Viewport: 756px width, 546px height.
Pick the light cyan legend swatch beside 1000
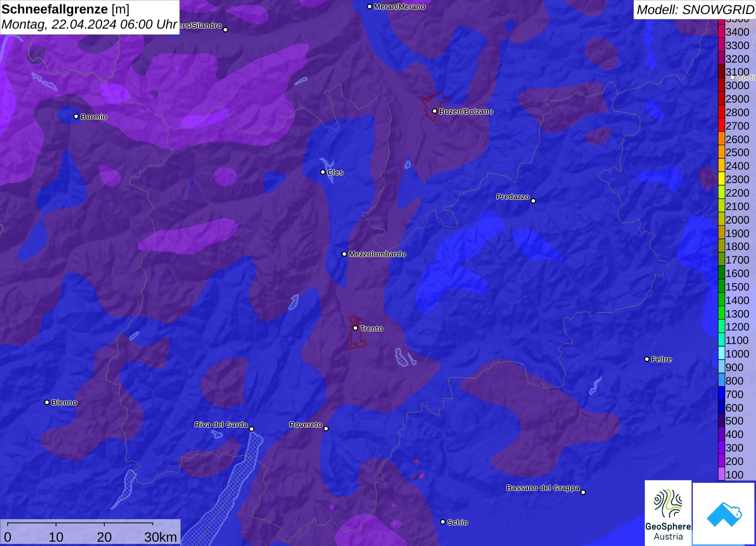(721, 354)
